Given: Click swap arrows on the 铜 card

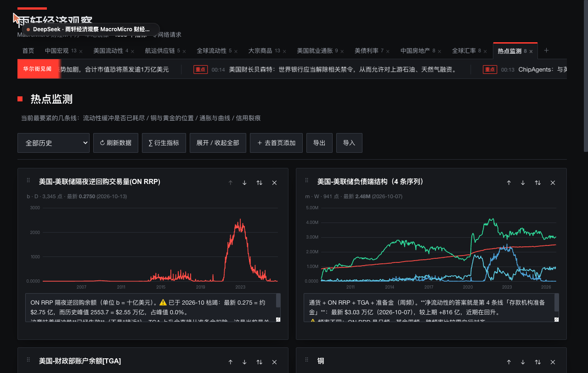Looking at the screenshot, I should (538, 362).
